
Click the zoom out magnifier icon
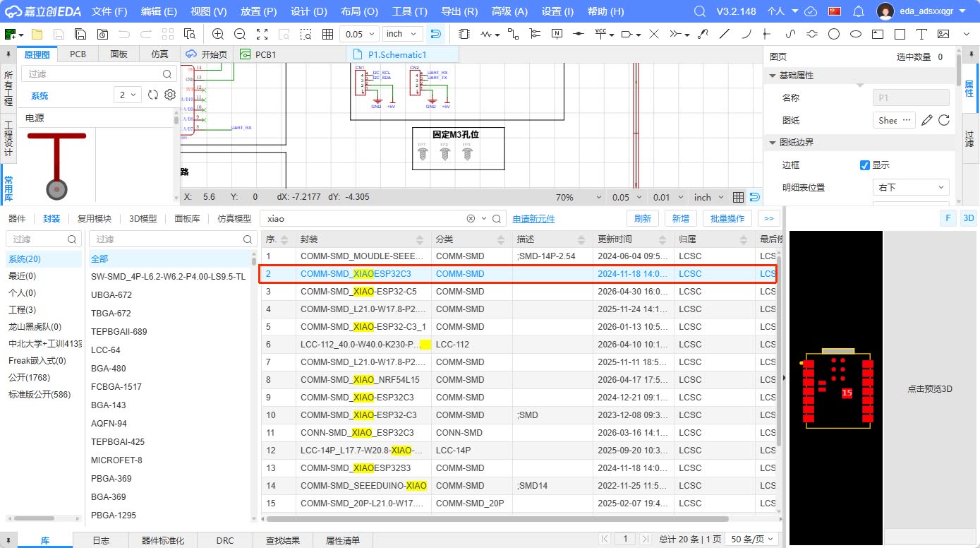tap(240, 34)
